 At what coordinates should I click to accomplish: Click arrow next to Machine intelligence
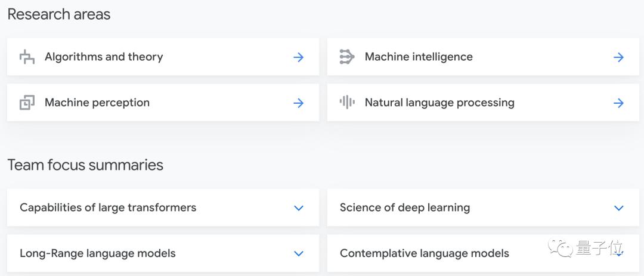618,57
